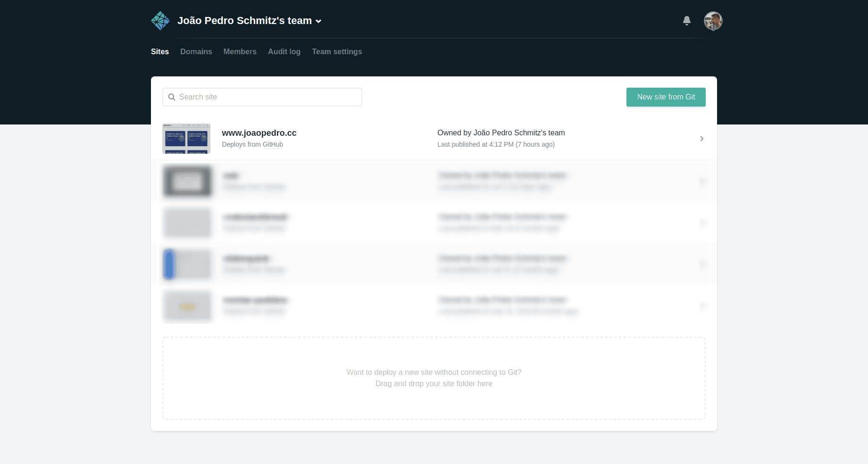Image resolution: width=868 pixels, height=464 pixels.
Task: Click the New site from Git button
Action: click(666, 97)
